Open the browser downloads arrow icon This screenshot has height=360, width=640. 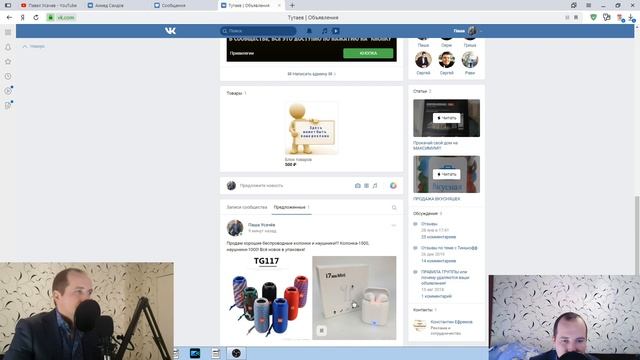[631, 18]
